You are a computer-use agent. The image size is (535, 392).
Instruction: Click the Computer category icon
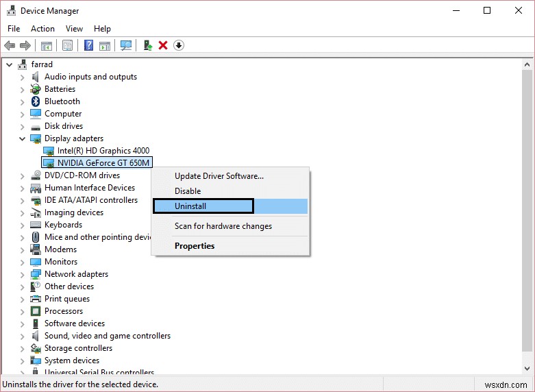point(36,114)
